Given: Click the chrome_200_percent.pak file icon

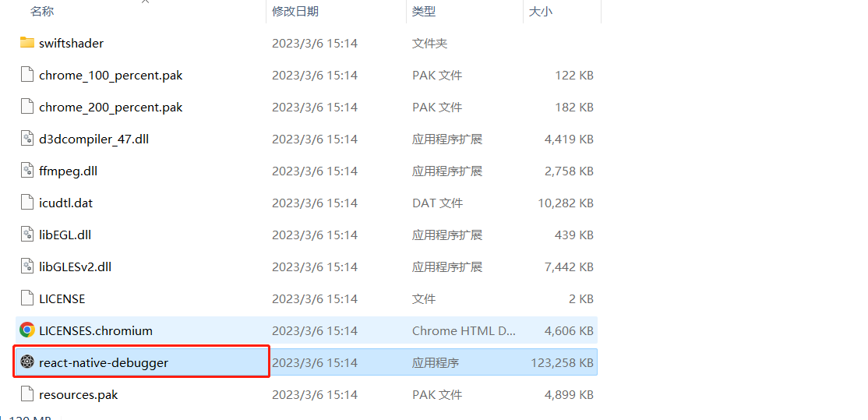Looking at the screenshot, I should (x=27, y=107).
